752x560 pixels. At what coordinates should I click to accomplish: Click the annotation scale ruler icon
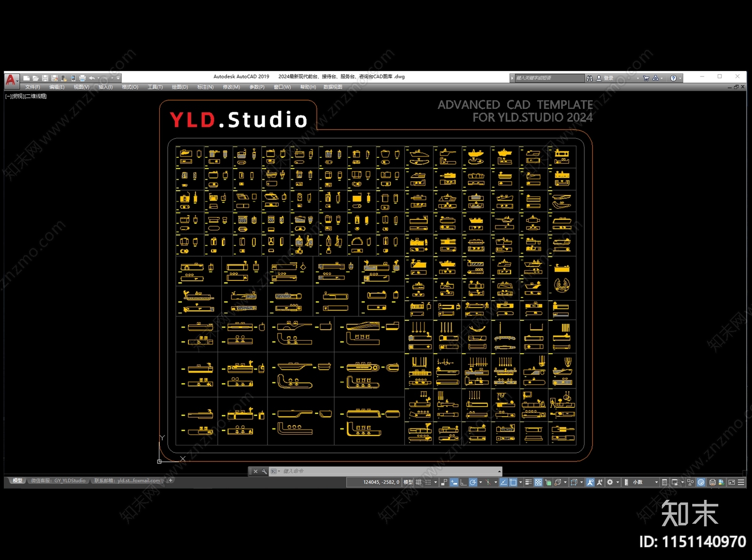coord(626,482)
